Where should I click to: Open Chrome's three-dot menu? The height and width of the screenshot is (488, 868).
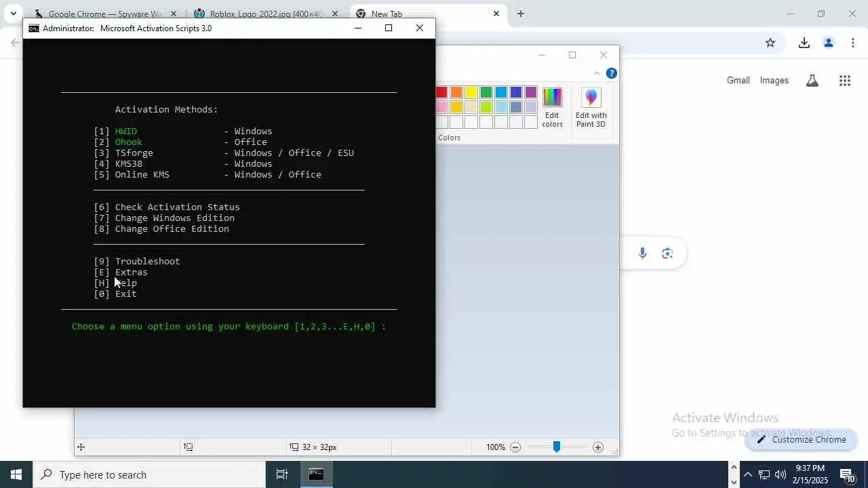point(852,43)
